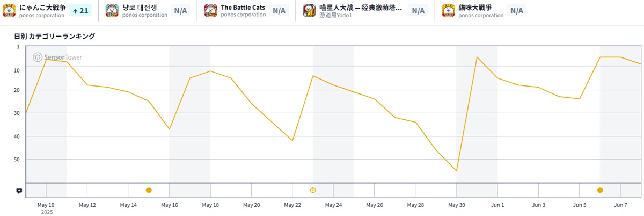The image size is (644, 216).
Task: Click the 日別 カテゴリーランキング chart title
Action: pyautogui.click(x=55, y=37)
